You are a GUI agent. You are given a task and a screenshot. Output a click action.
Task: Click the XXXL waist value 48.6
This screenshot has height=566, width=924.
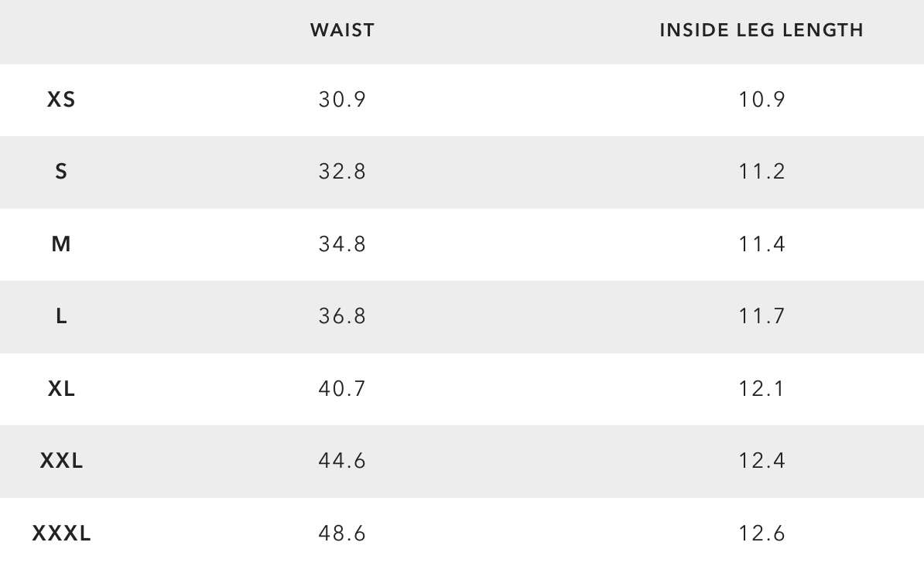point(342,534)
